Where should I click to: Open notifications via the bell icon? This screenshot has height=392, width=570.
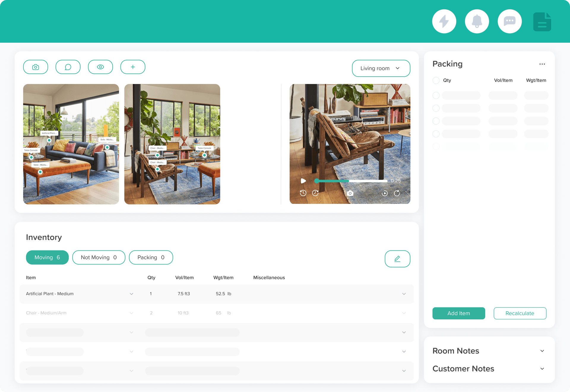point(477,21)
